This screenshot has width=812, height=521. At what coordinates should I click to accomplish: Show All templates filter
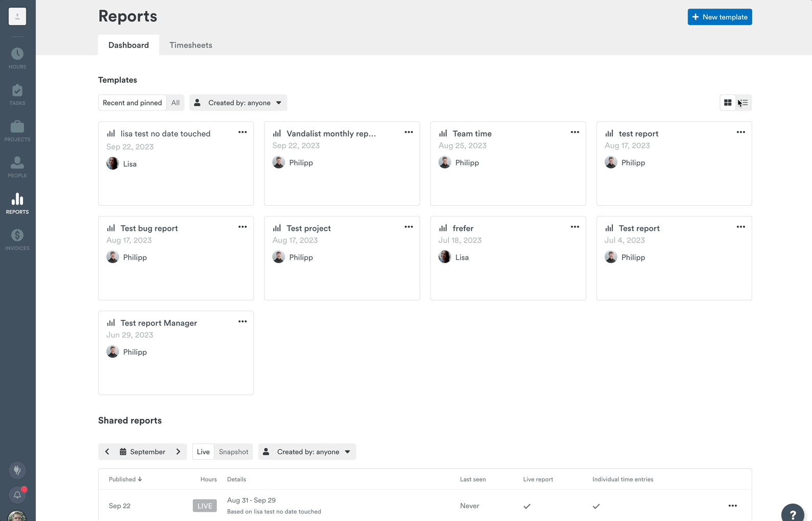coord(175,103)
